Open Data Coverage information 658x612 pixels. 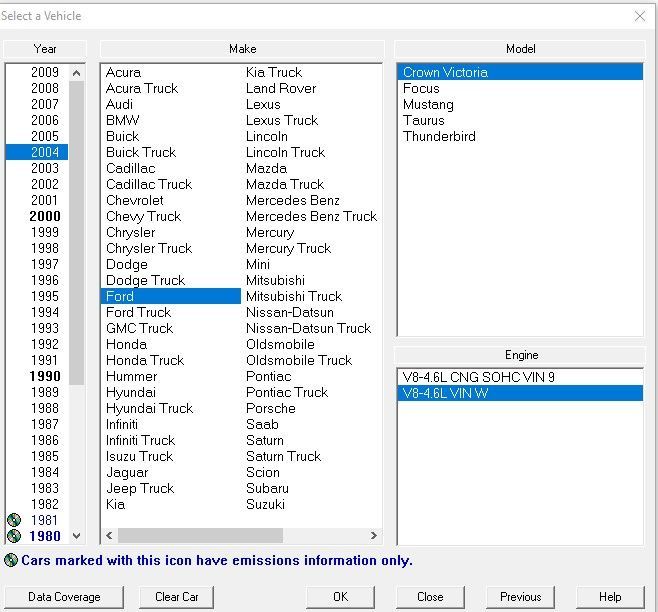(64, 597)
